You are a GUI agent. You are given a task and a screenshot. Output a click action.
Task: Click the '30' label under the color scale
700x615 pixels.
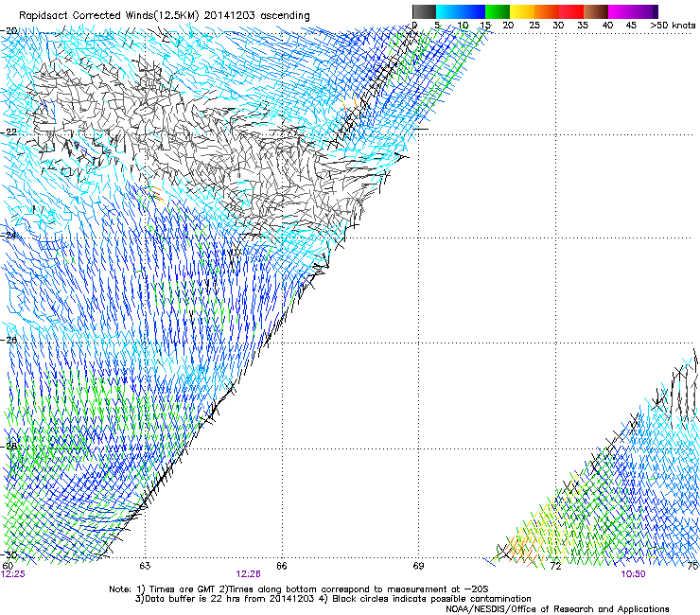pos(558,25)
